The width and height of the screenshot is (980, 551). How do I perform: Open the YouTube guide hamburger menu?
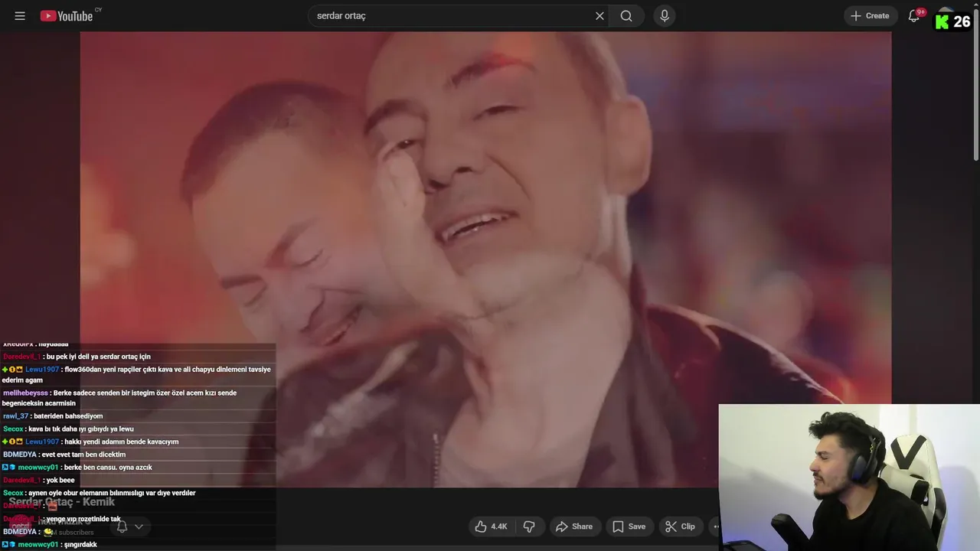20,16
